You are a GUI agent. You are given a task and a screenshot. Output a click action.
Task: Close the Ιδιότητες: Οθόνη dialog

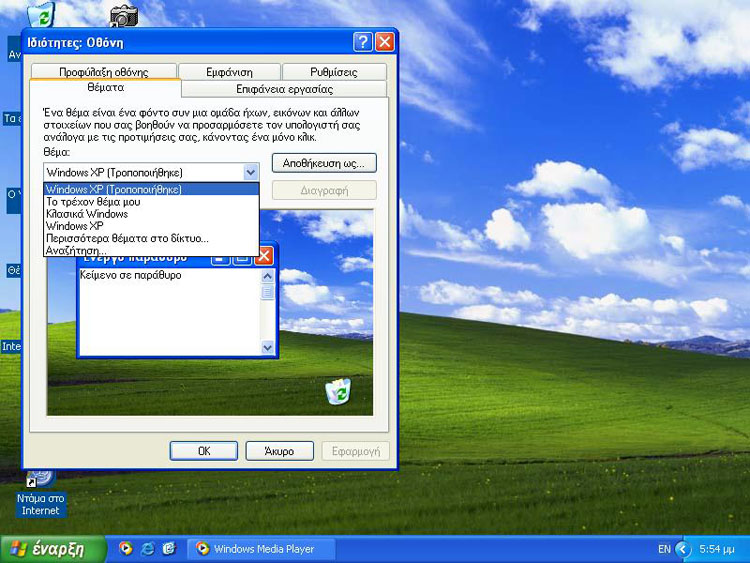tap(385, 42)
